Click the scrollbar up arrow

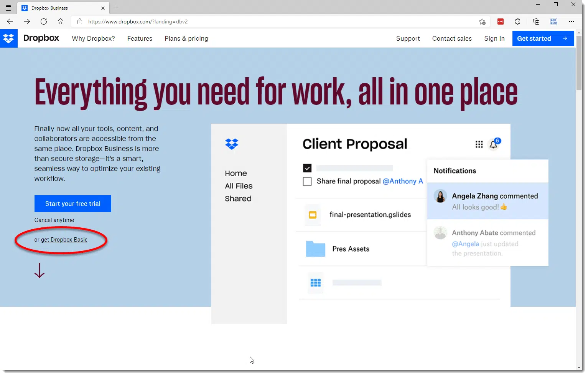point(579,32)
